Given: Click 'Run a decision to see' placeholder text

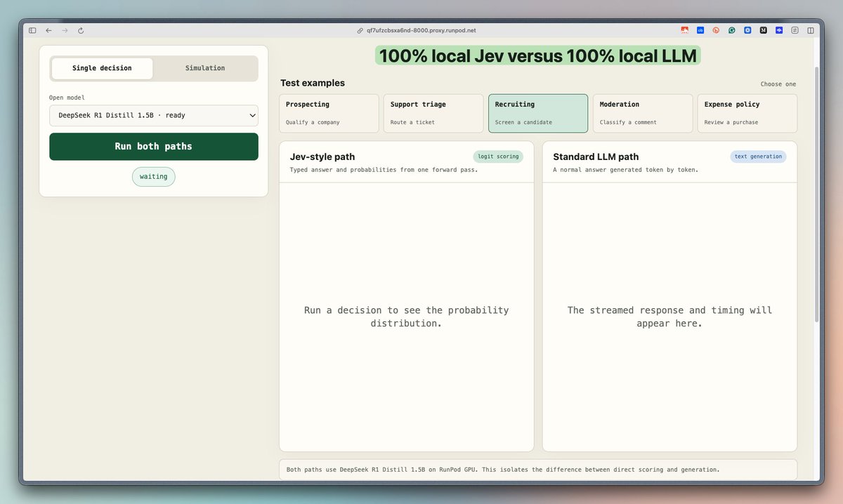Looking at the screenshot, I should click(x=406, y=317).
